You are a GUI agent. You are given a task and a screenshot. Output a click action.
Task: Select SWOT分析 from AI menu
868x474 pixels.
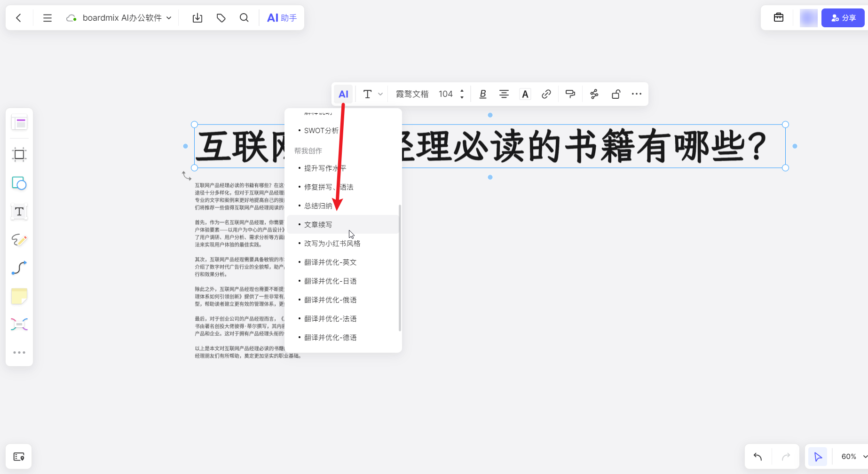[343, 130]
